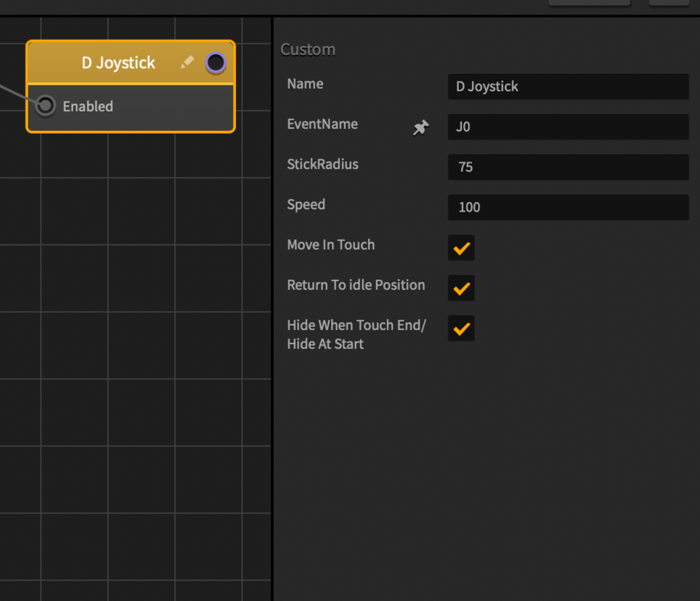Click the Move In Touch label text
Image resolution: width=700 pixels, height=601 pixels.
tap(331, 244)
